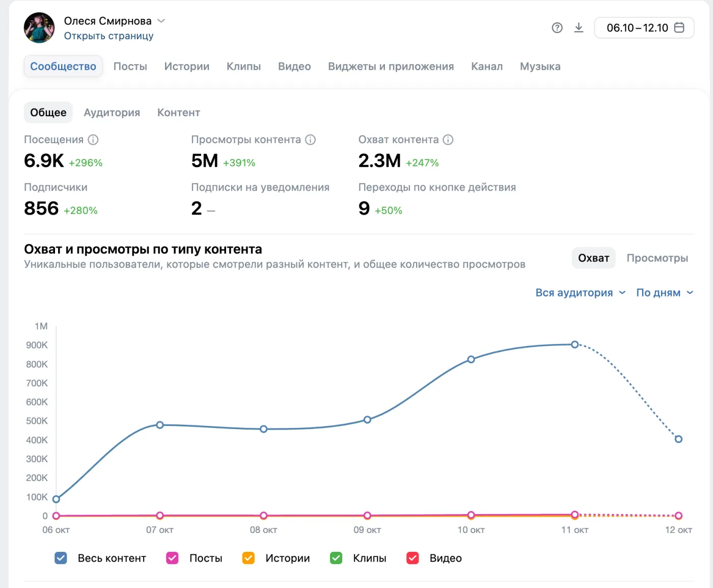Click Олеся Смирнова profile avatar
The image size is (713, 588).
[39, 28]
